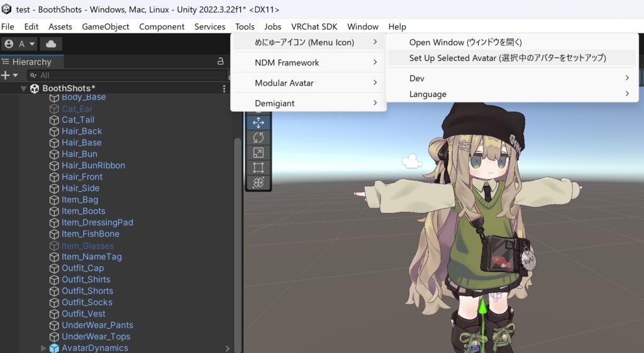Select Outfit_Socks object

pyautogui.click(x=87, y=303)
